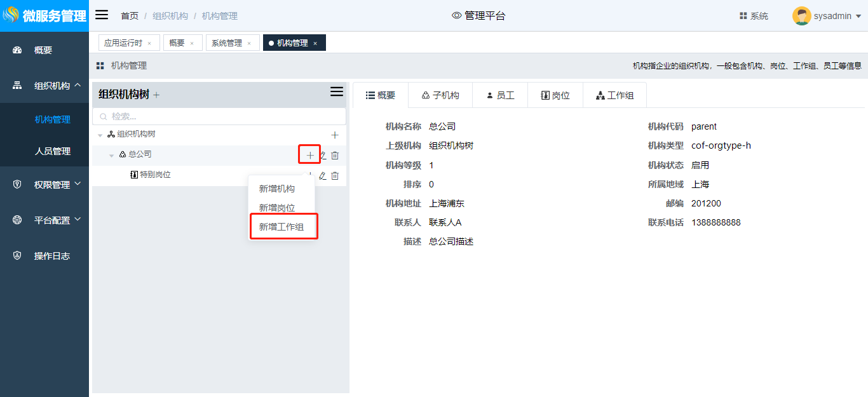Switch to the 子机构 tab

tap(440, 95)
